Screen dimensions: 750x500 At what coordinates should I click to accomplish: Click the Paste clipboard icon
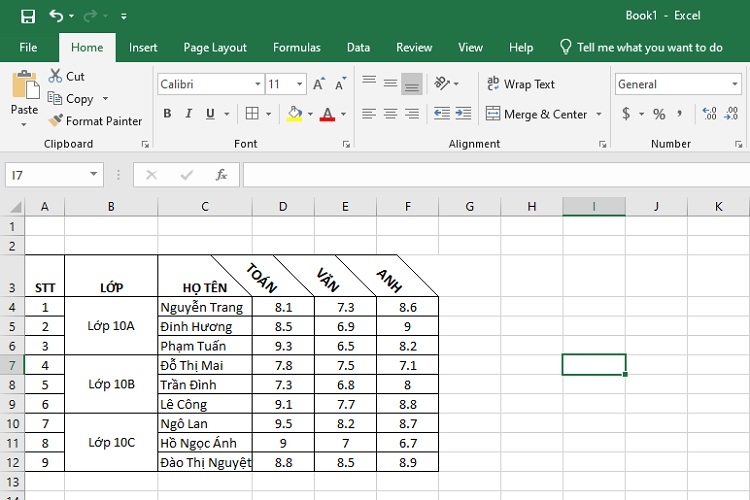click(25, 85)
